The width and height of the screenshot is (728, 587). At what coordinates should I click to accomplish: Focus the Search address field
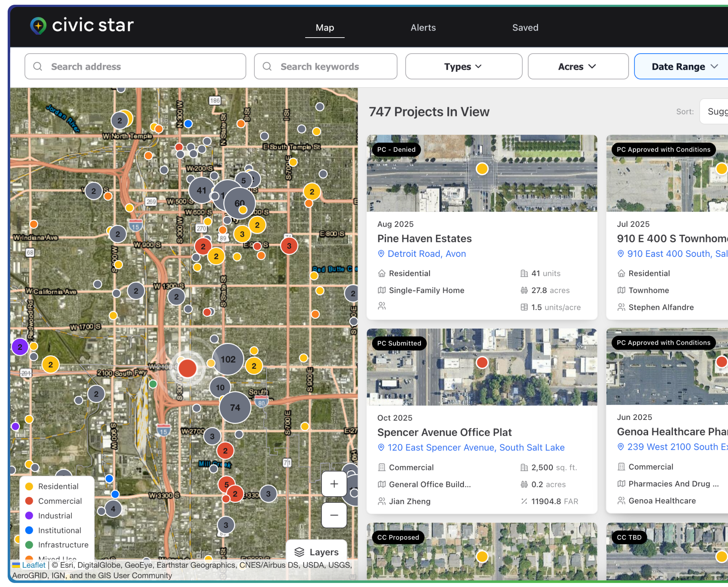tap(135, 66)
